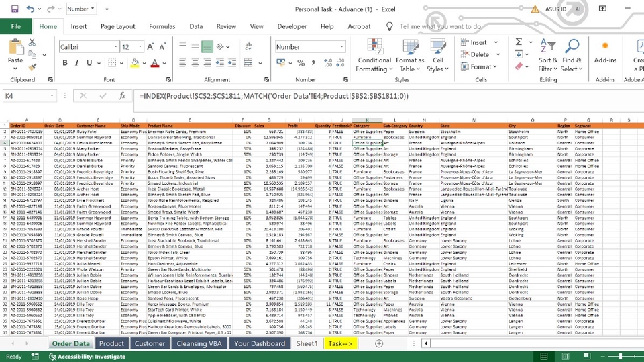Open the File menu
The image size is (644, 362).
(16, 26)
